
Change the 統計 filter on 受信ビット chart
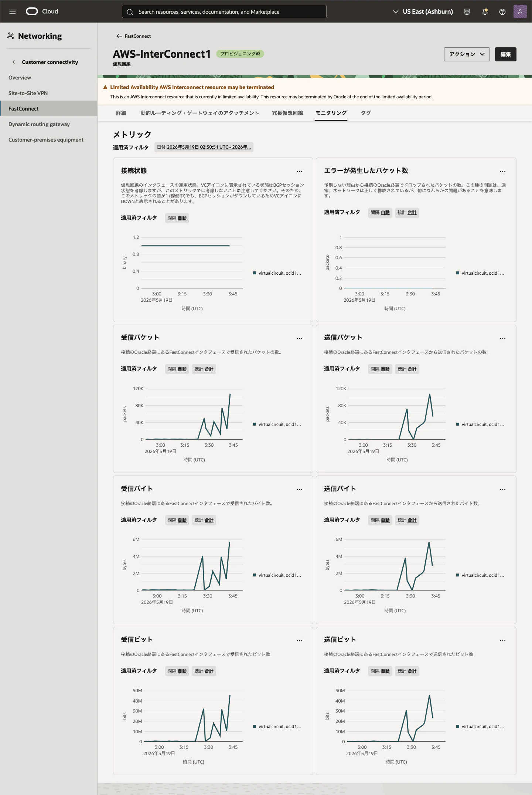204,671
